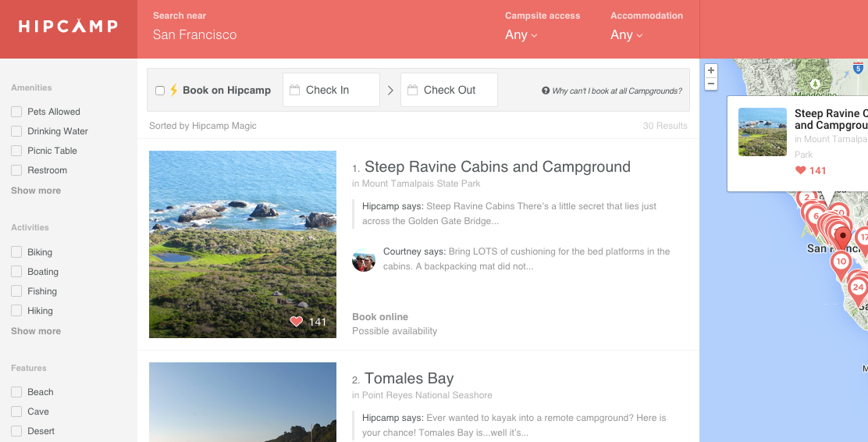
Task: Open the Check In date field
Action: [331, 90]
